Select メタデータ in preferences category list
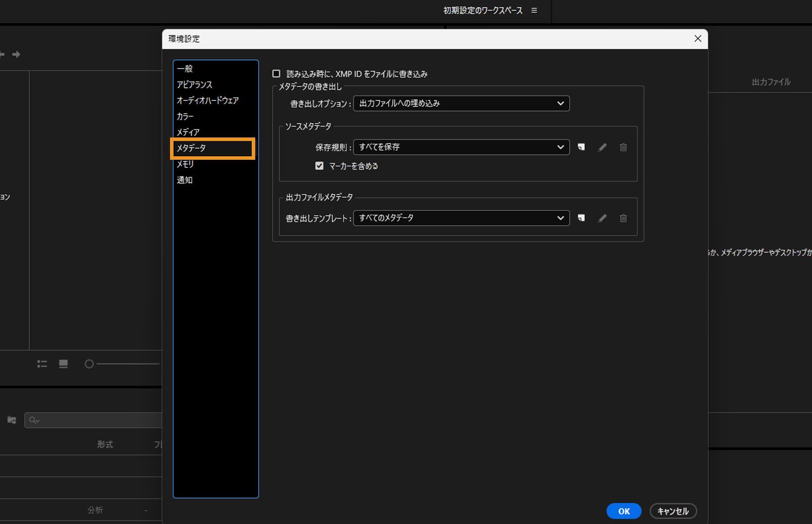The height and width of the screenshot is (524, 812). (x=213, y=148)
